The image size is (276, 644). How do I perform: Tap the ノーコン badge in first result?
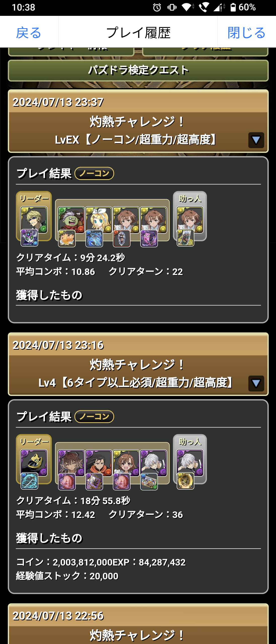coord(94,173)
